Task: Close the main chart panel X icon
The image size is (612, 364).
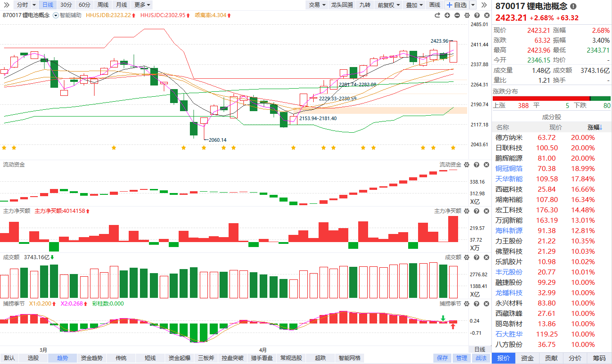Action: [486, 15]
